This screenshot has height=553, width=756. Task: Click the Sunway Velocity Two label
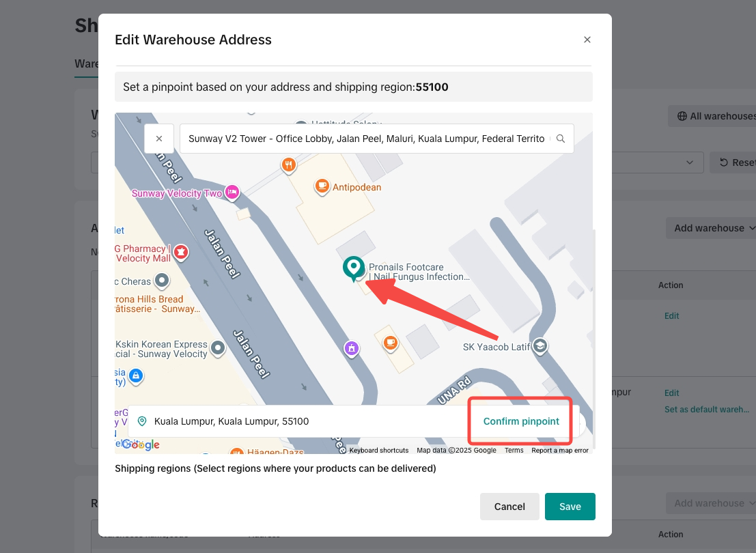tap(176, 193)
